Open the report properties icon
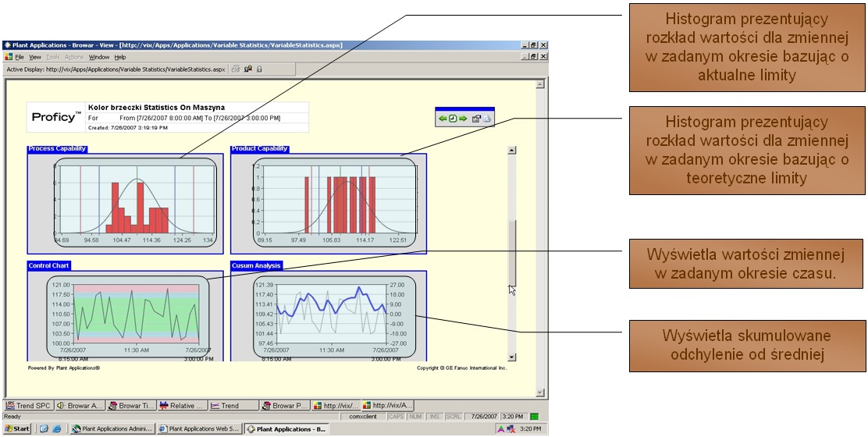868x437 pixels. click(476, 119)
